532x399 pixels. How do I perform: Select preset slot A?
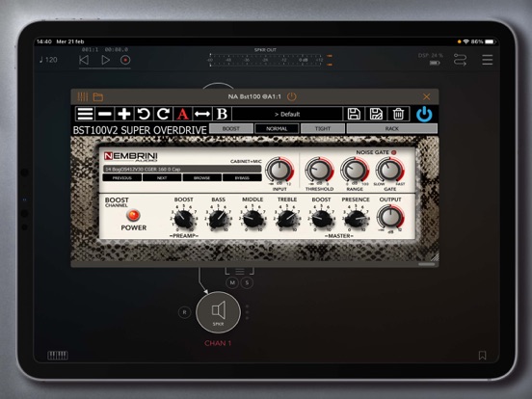(182, 114)
